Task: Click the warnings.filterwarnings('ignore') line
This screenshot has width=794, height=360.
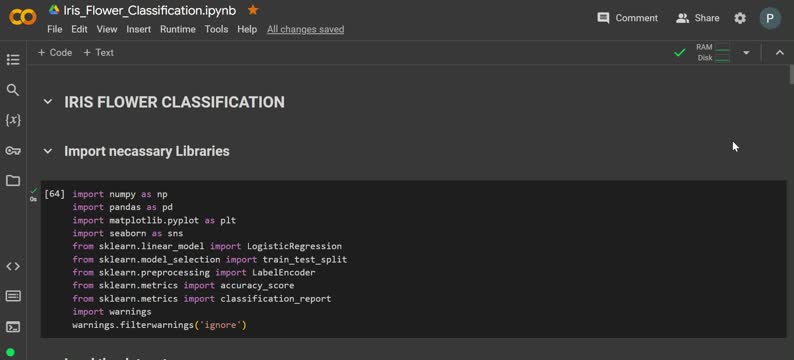Action: (160, 325)
